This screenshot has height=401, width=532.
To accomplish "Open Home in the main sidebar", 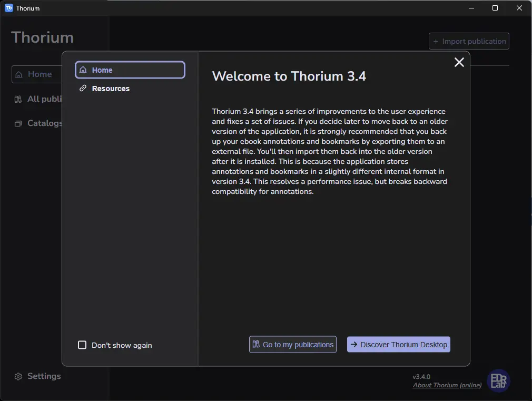I will click(x=37, y=74).
